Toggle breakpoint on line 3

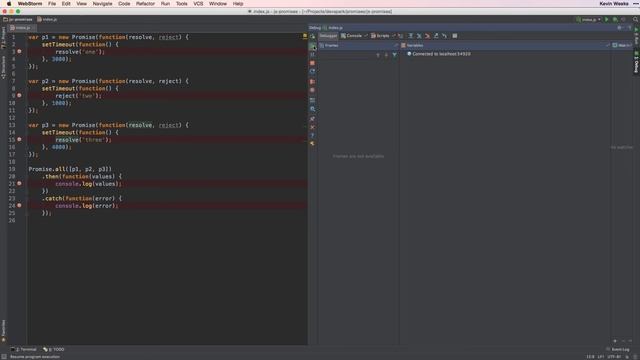tap(19, 51)
